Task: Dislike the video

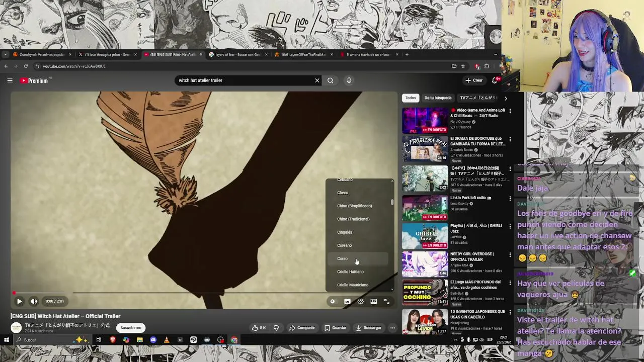Action: pyautogui.click(x=276, y=328)
